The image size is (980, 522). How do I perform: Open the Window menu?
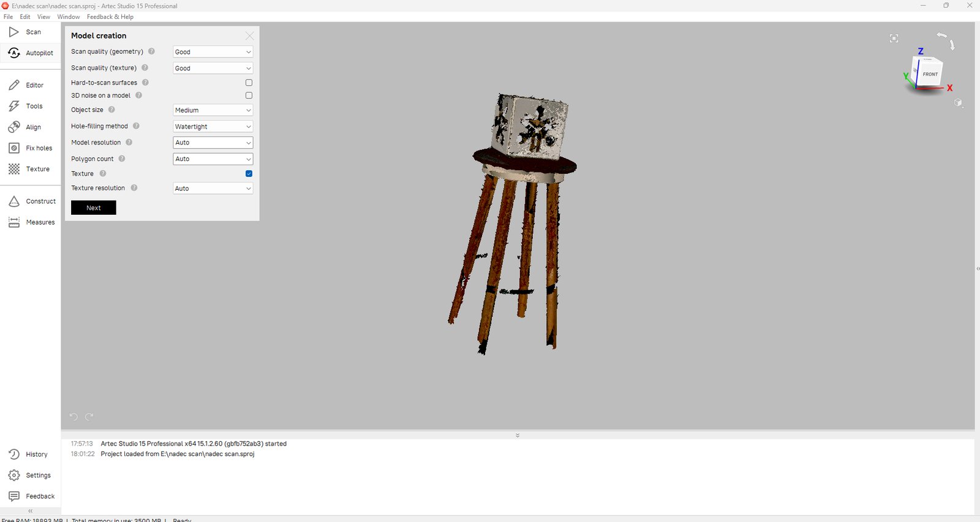(x=69, y=17)
